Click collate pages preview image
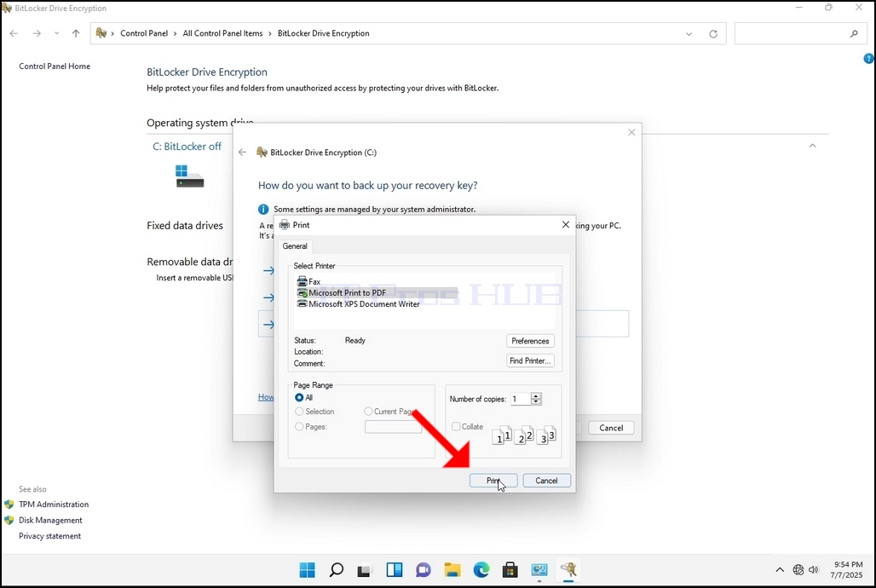The width and height of the screenshot is (876, 588). 523,435
